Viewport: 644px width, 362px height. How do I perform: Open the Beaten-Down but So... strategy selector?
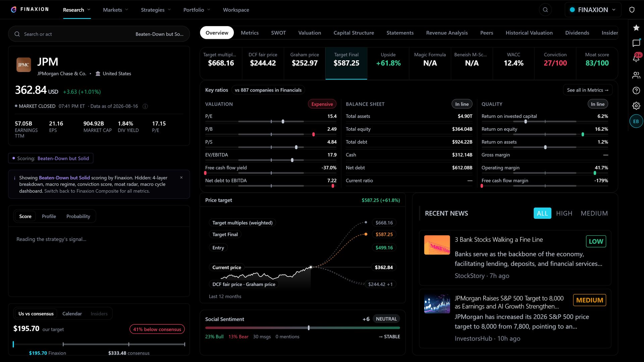(159, 34)
